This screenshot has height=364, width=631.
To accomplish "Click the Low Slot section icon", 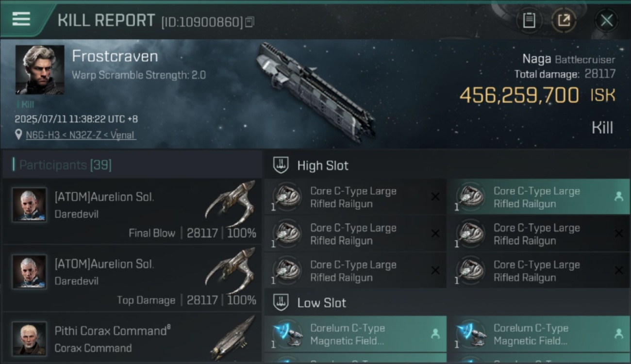I will (x=281, y=302).
